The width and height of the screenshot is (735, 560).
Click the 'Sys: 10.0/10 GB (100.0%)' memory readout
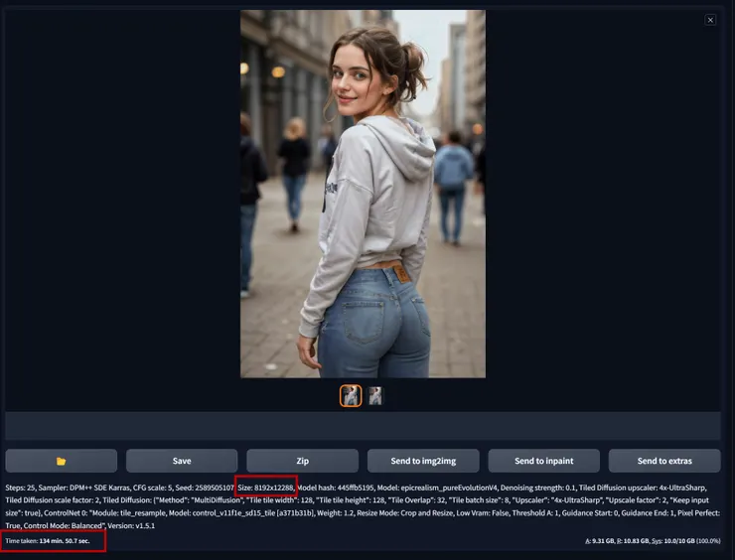(x=685, y=541)
